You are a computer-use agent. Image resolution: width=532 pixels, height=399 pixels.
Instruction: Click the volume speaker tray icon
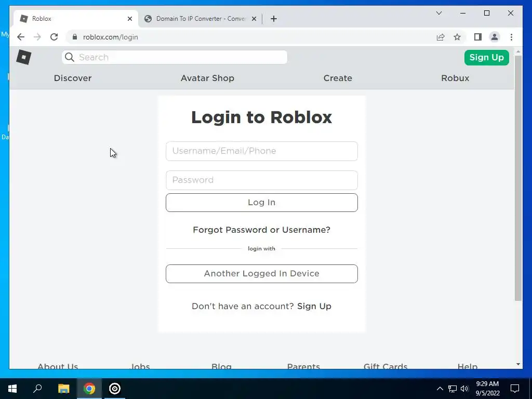464,389
